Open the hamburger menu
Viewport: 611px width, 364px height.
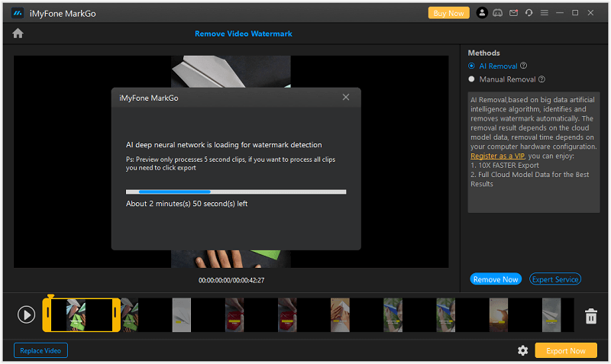(x=545, y=13)
